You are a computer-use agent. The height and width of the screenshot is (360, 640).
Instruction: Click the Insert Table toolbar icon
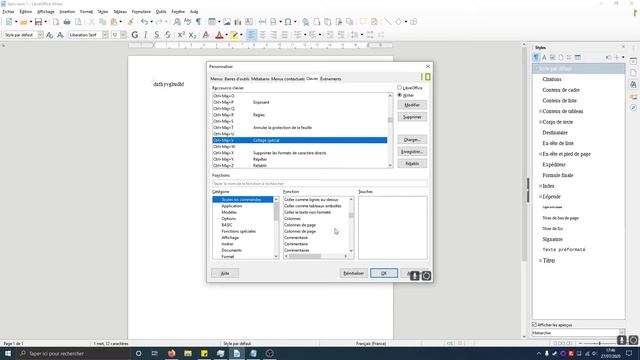[x=212, y=22]
